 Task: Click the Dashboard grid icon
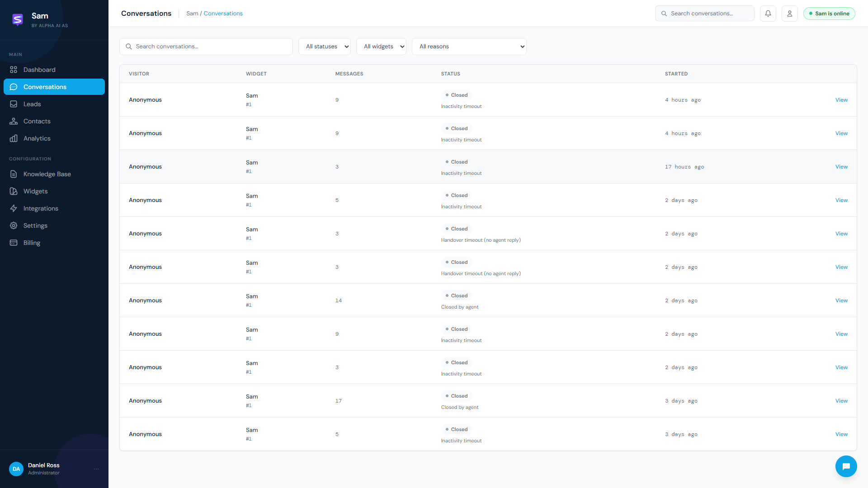[14, 70]
